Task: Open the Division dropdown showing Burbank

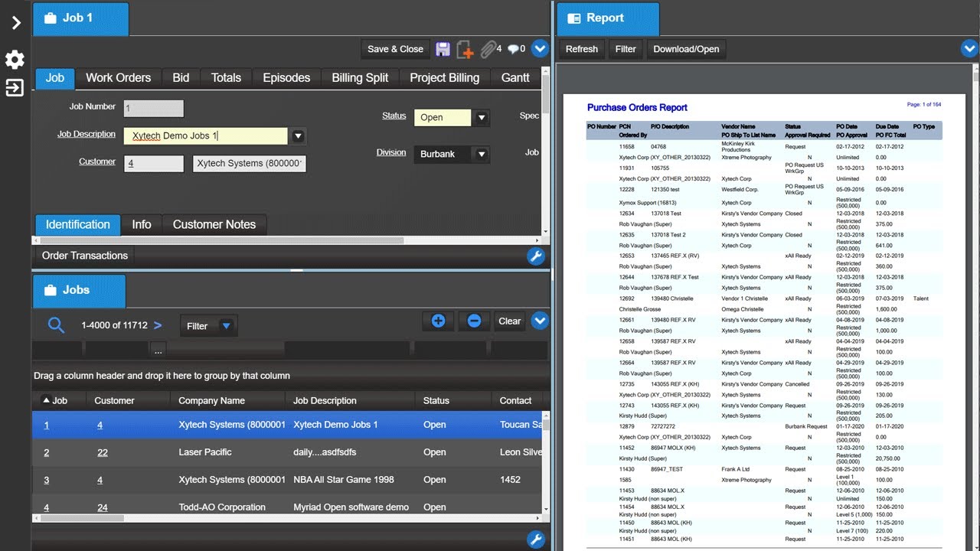Action: point(481,154)
